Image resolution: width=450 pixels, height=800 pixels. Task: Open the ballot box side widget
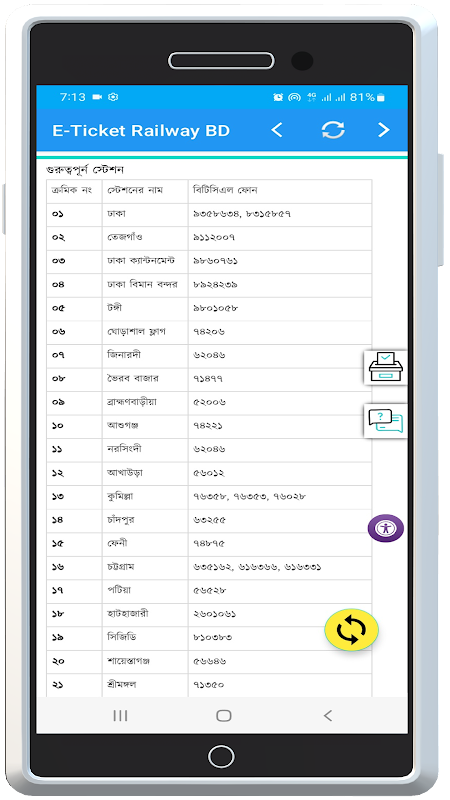tap(386, 367)
